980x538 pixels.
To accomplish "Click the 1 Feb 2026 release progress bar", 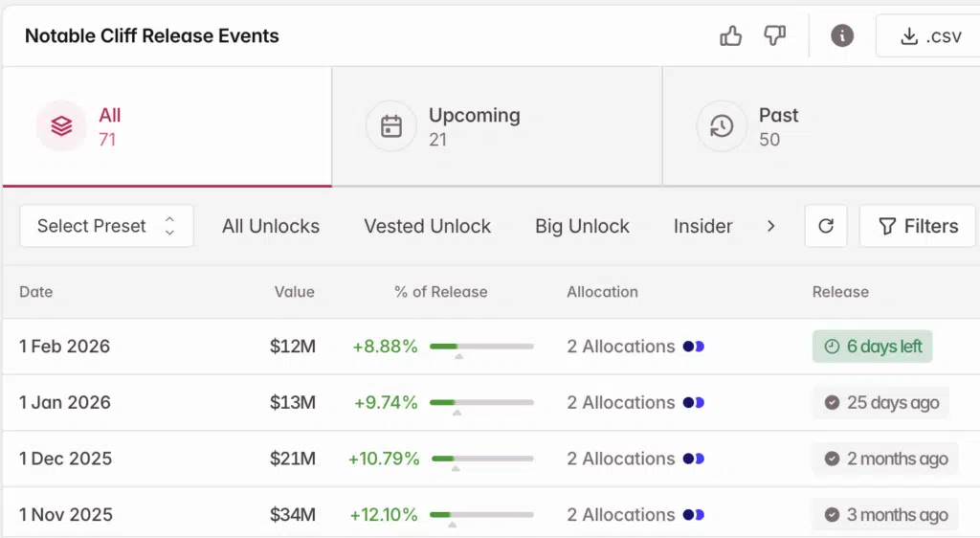I will pyautogui.click(x=481, y=347).
